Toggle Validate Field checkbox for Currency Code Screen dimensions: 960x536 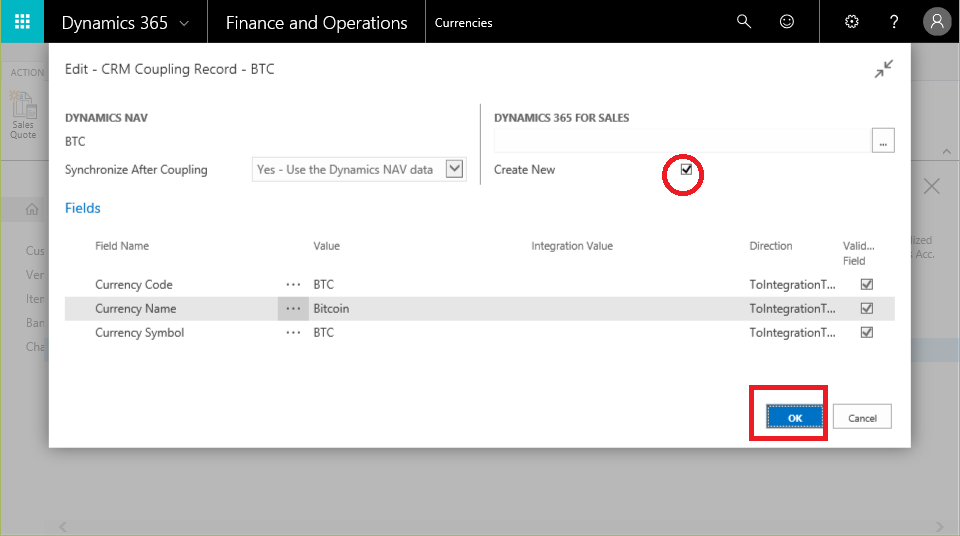[867, 284]
